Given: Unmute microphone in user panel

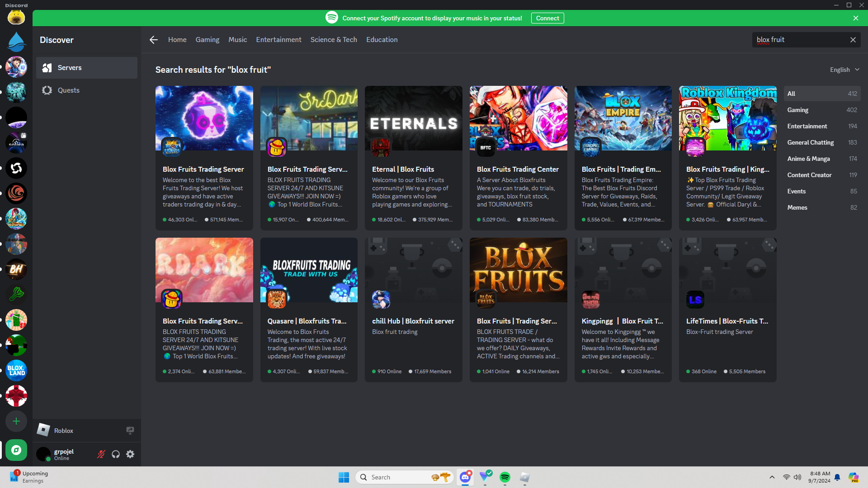Looking at the screenshot, I should [101, 454].
